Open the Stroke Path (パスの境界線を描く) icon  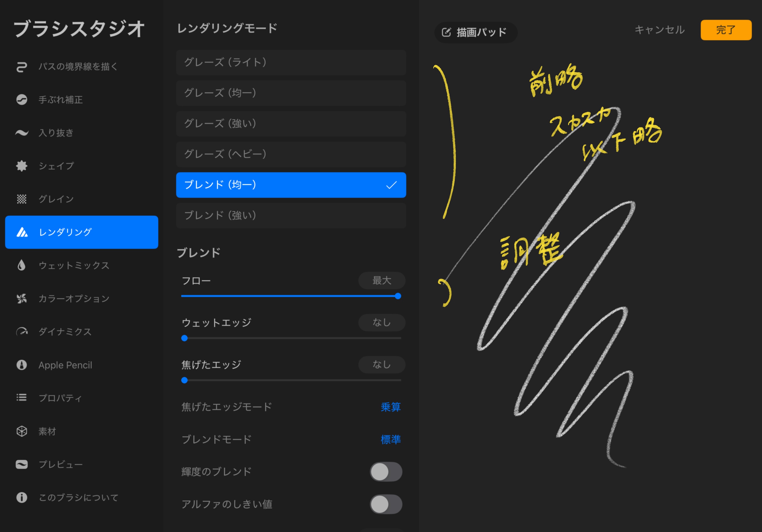tap(22, 67)
